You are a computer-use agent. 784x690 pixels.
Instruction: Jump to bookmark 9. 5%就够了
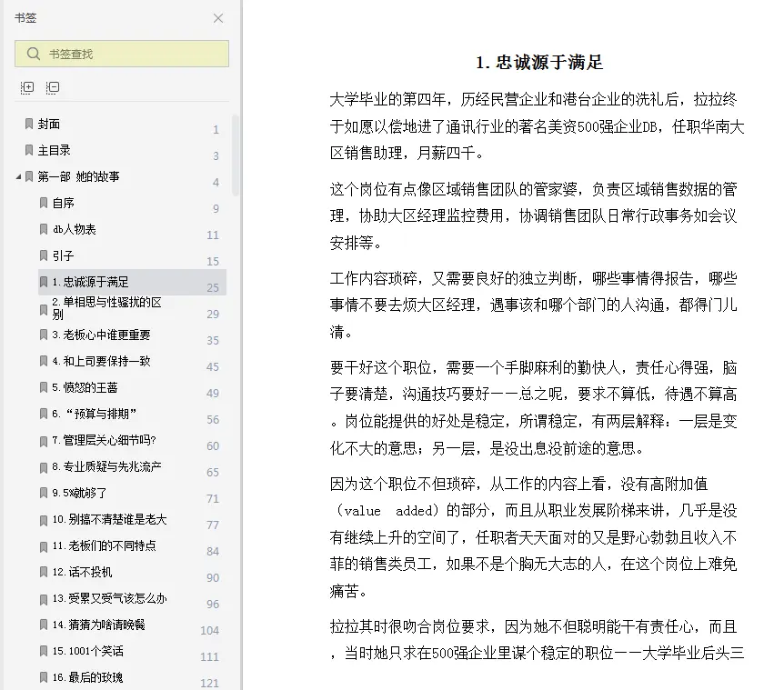pos(79,493)
